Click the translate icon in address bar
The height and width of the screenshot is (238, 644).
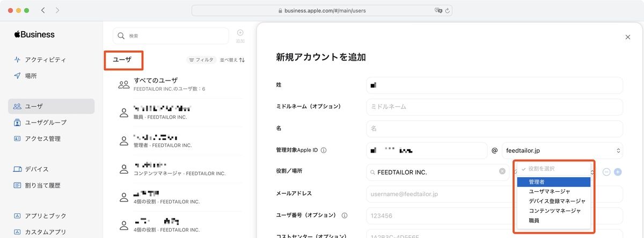(x=438, y=10)
